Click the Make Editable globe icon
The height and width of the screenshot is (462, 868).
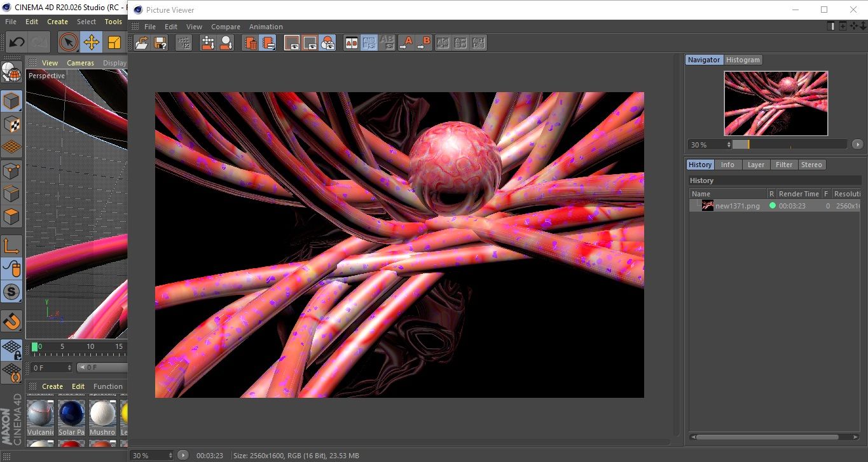pyautogui.click(x=11, y=72)
